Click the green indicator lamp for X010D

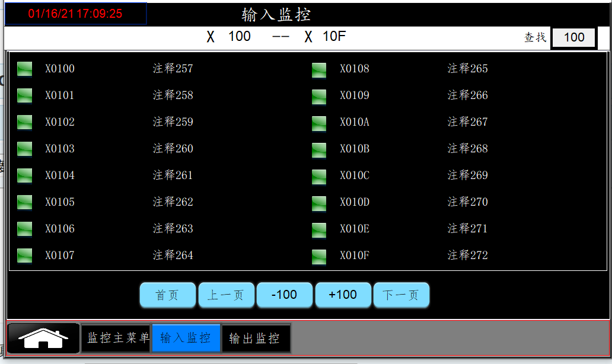[319, 203]
